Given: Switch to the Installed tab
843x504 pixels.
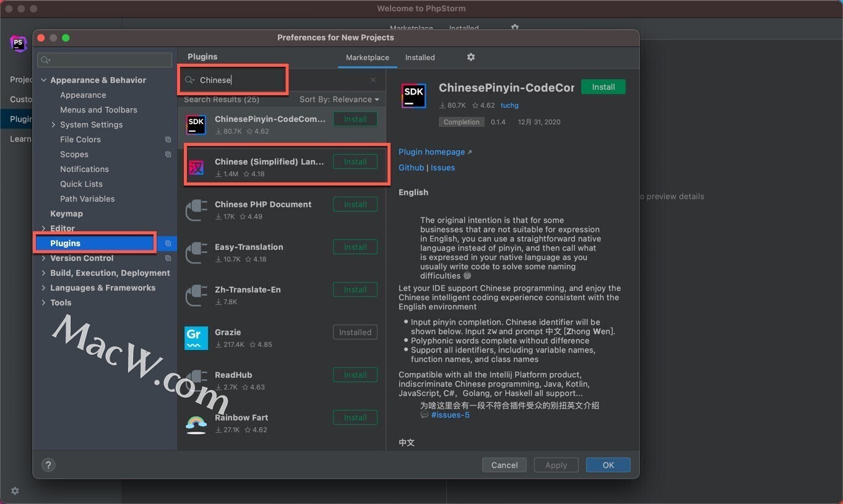Looking at the screenshot, I should (x=420, y=58).
